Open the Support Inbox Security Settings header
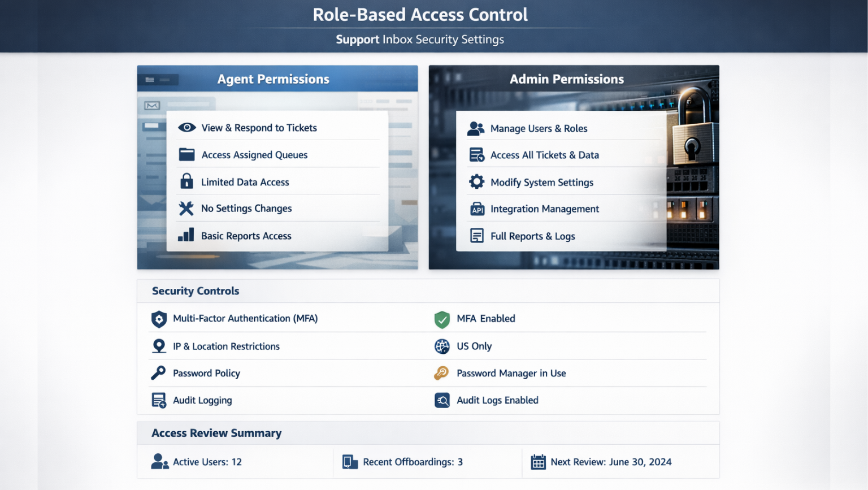The height and width of the screenshot is (490, 868). coord(420,39)
